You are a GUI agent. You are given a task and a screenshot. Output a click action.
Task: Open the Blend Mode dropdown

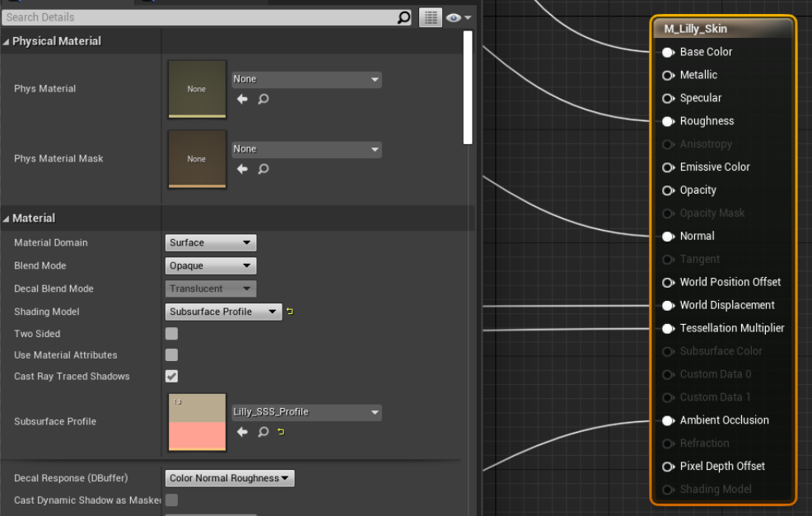(211, 266)
